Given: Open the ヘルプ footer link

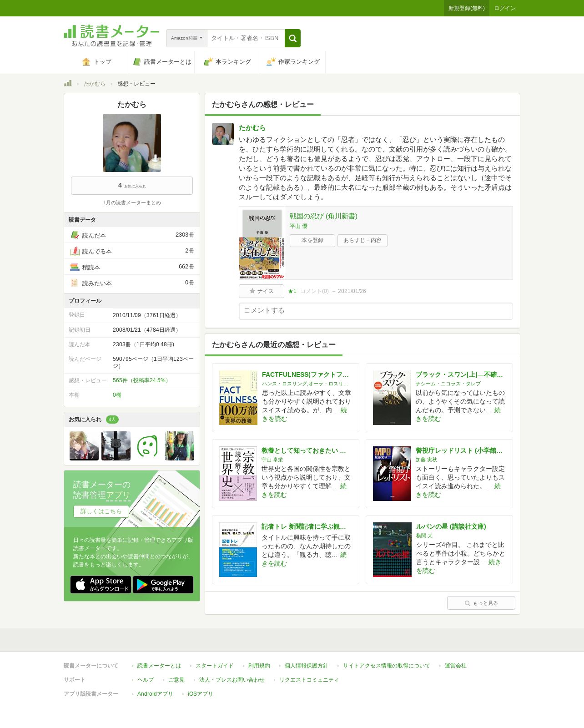Looking at the screenshot, I should 146,680.
